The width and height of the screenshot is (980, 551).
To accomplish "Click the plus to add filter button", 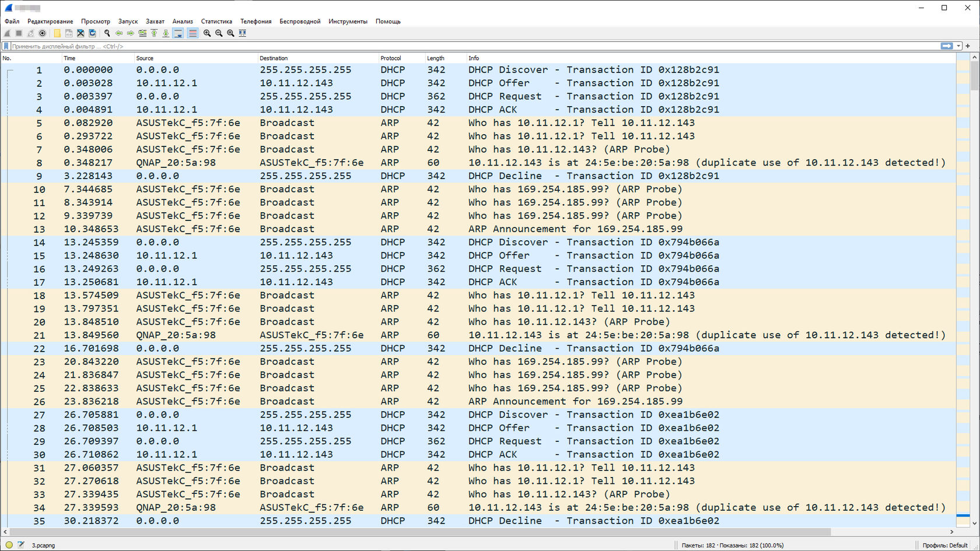I will tap(968, 46).
